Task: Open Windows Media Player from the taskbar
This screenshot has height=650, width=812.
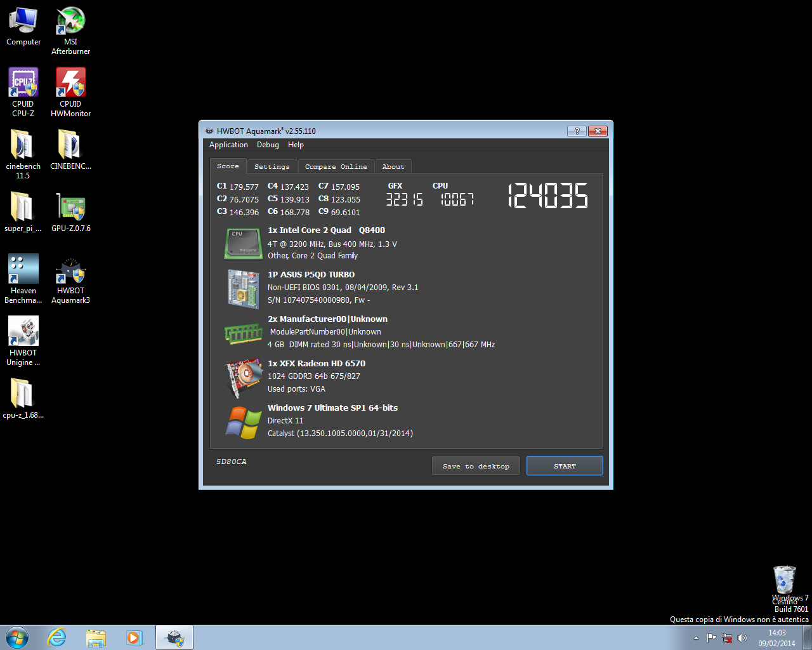Action: pos(134,637)
